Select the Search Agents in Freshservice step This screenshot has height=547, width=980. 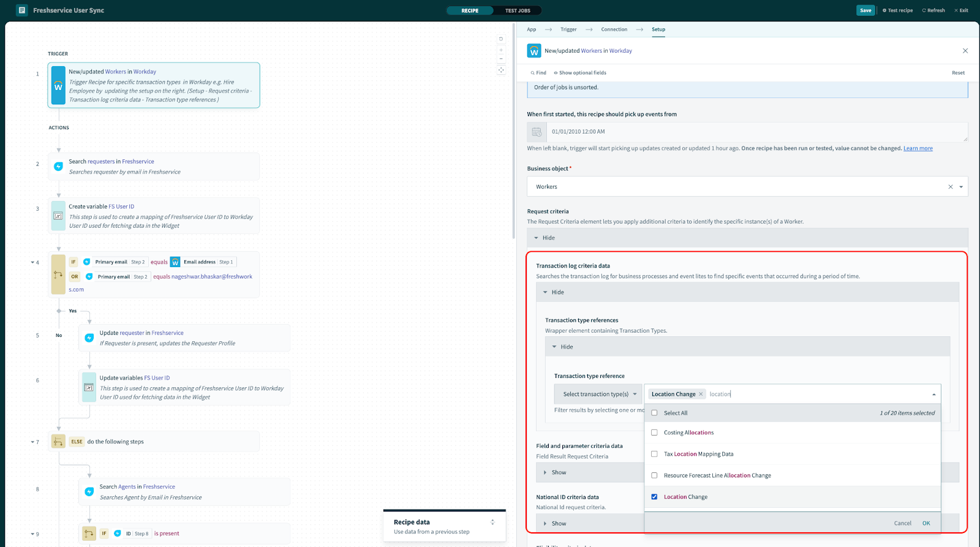click(184, 492)
